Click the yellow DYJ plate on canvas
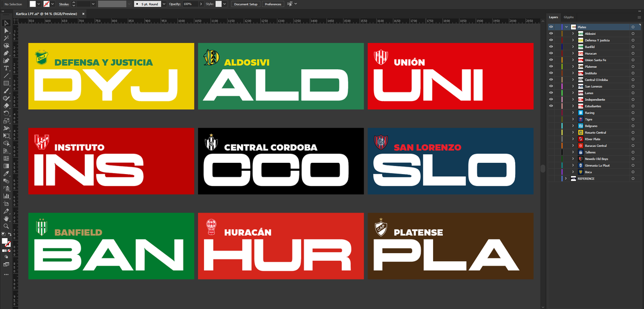This screenshot has width=644, height=309. tap(111, 76)
